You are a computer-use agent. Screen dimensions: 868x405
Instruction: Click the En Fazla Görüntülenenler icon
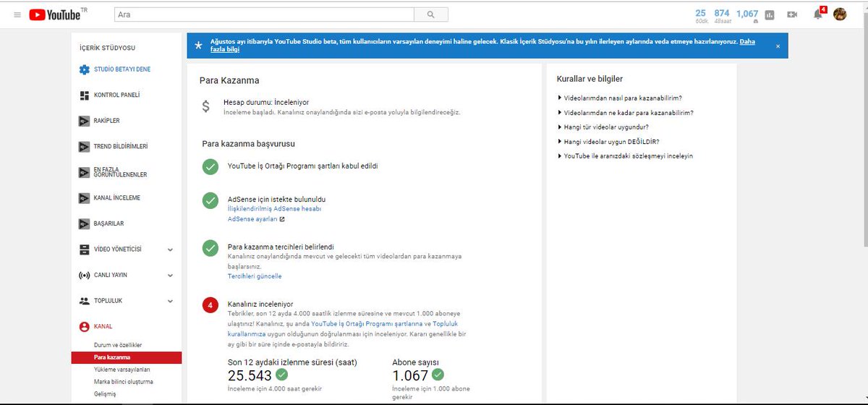[84, 172]
